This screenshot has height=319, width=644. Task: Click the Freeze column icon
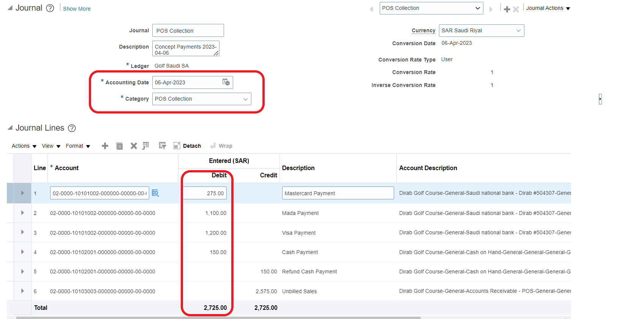coord(146,146)
